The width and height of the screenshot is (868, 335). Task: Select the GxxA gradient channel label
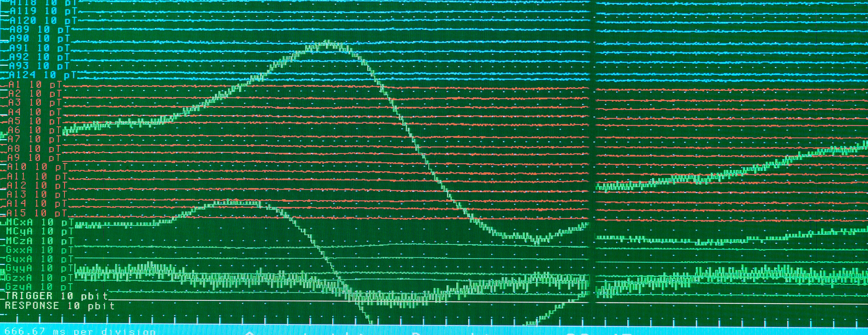pyautogui.click(x=40, y=250)
